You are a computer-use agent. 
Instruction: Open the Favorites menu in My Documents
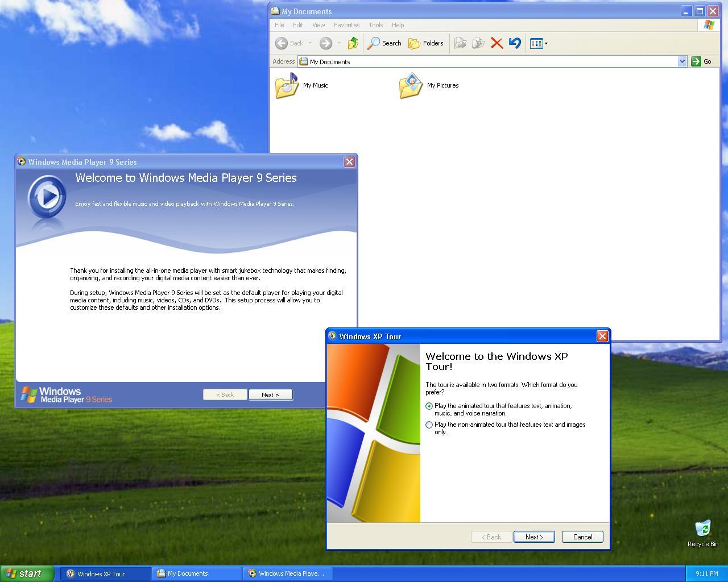(346, 25)
